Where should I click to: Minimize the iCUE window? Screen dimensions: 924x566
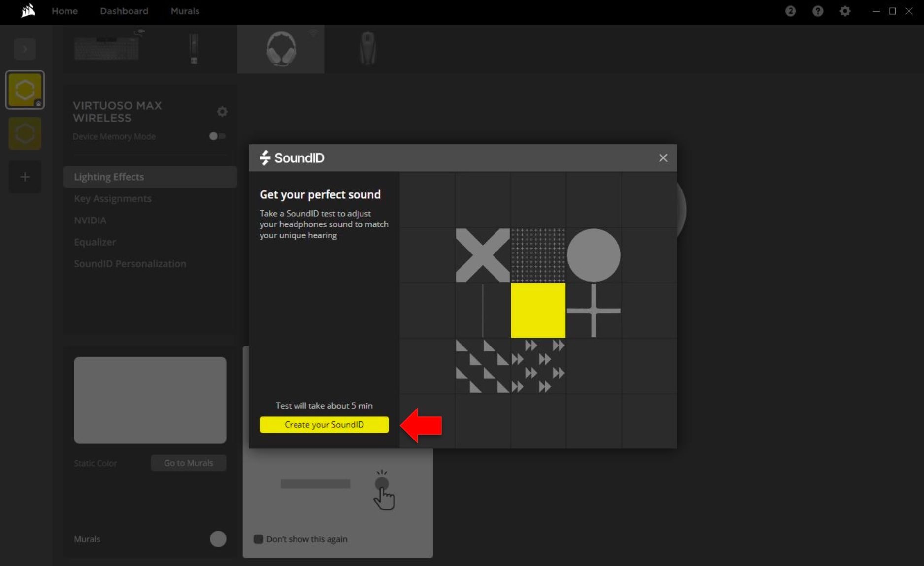click(876, 11)
